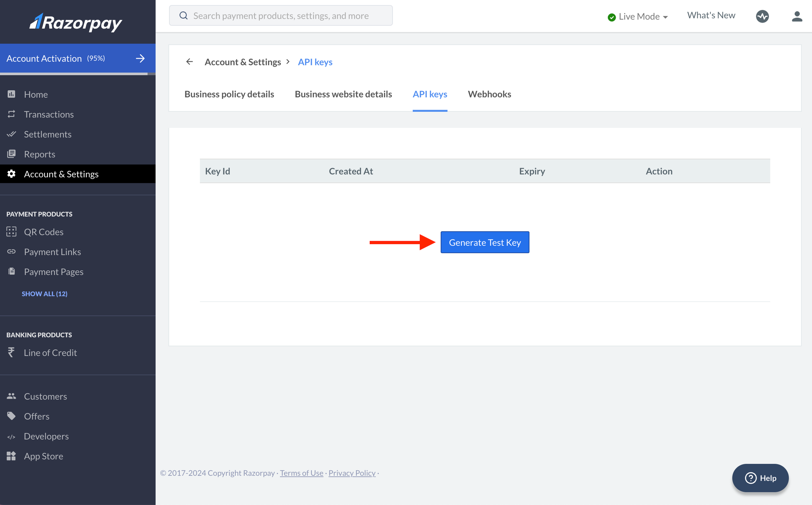The width and height of the screenshot is (812, 505).
Task: Generate Test Key button click
Action: [x=485, y=242]
